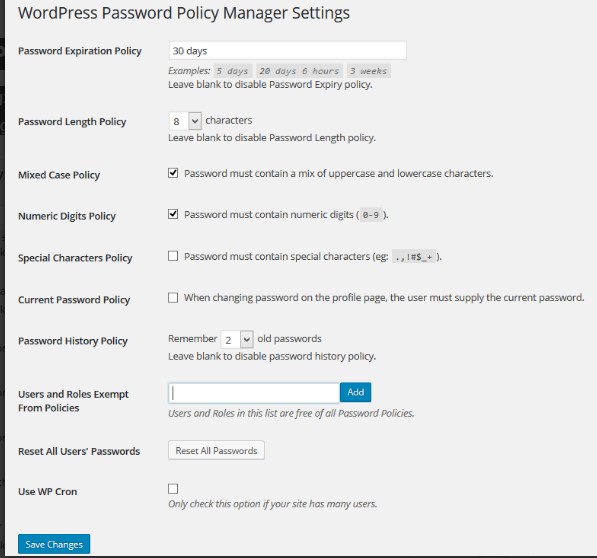This screenshot has height=558, width=597.
Task: Click the Mixed Case Policy description text
Action: click(338, 174)
